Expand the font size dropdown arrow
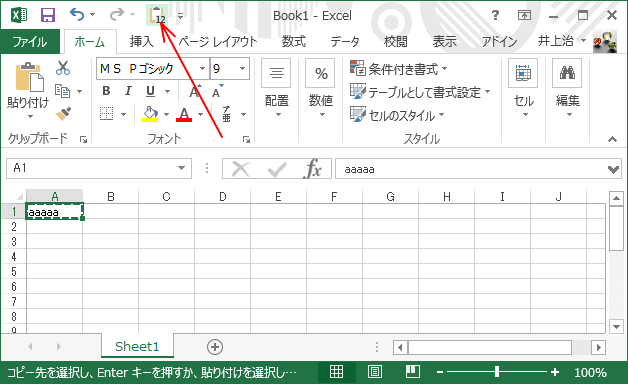 (x=242, y=68)
